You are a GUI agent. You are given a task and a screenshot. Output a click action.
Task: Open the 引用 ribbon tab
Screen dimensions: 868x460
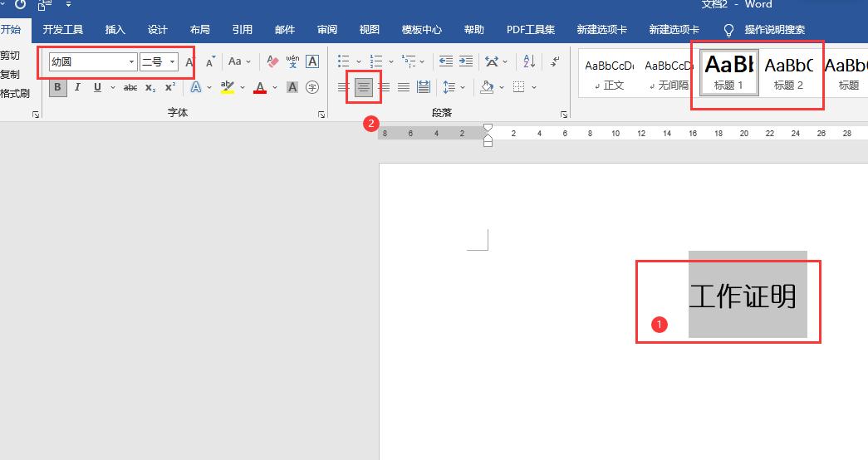(242, 30)
